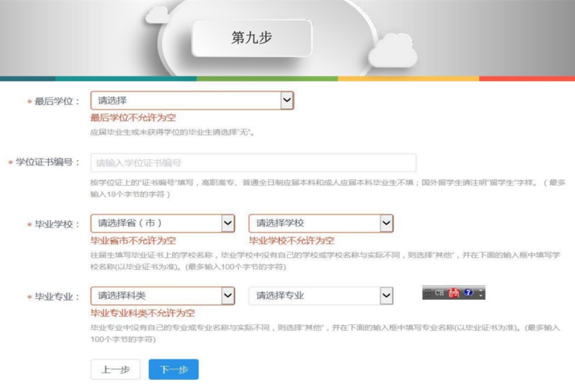Click the 第九步 step title banner
The height and width of the screenshot is (392, 575).
point(252,38)
